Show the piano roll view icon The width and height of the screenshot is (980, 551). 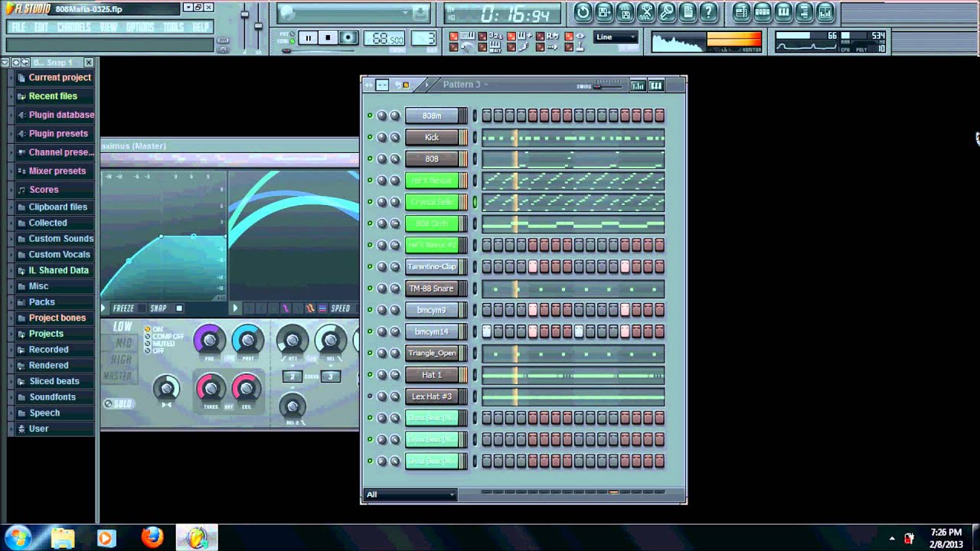(x=783, y=11)
